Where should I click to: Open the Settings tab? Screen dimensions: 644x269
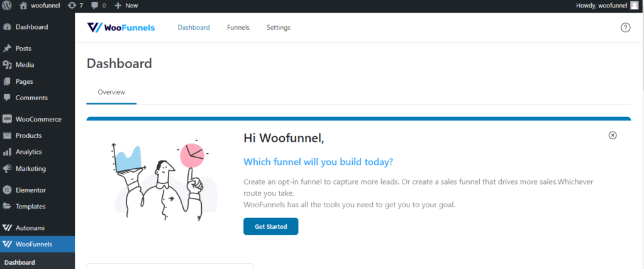(x=279, y=28)
